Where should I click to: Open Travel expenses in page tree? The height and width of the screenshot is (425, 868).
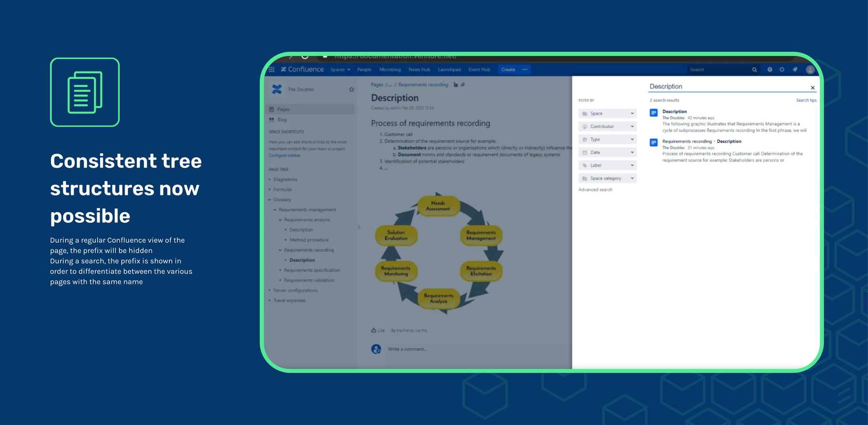(x=290, y=301)
